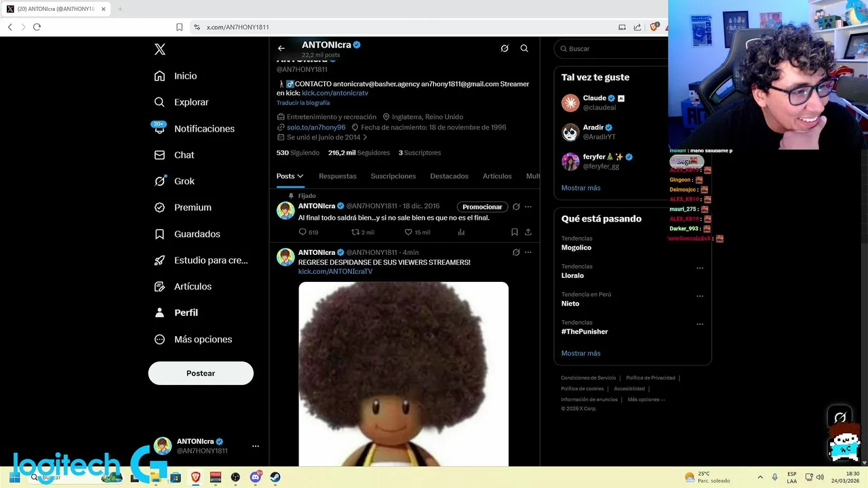Open the 216,2 mil Seguidores list
The image size is (868, 488).
click(359, 153)
